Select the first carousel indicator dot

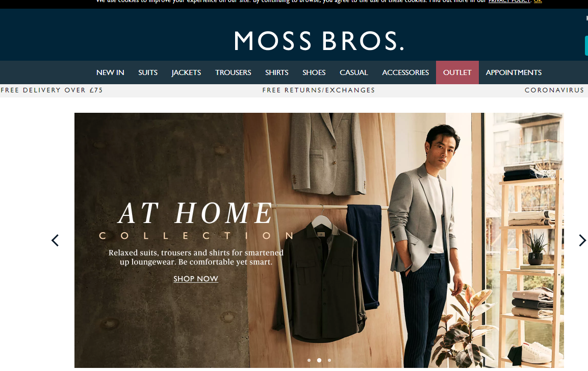tap(309, 360)
